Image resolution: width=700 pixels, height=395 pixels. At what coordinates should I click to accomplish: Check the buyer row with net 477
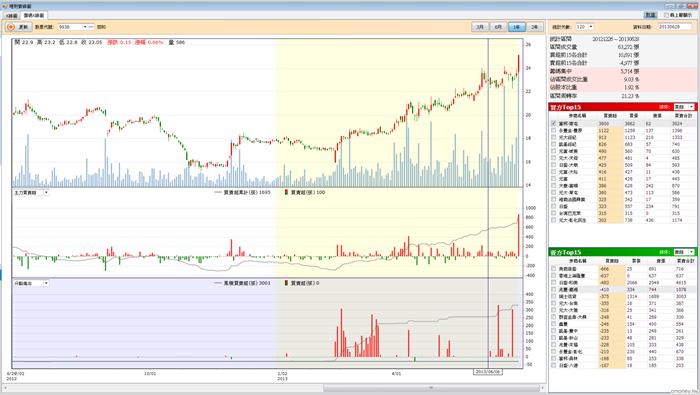[554, 158]
